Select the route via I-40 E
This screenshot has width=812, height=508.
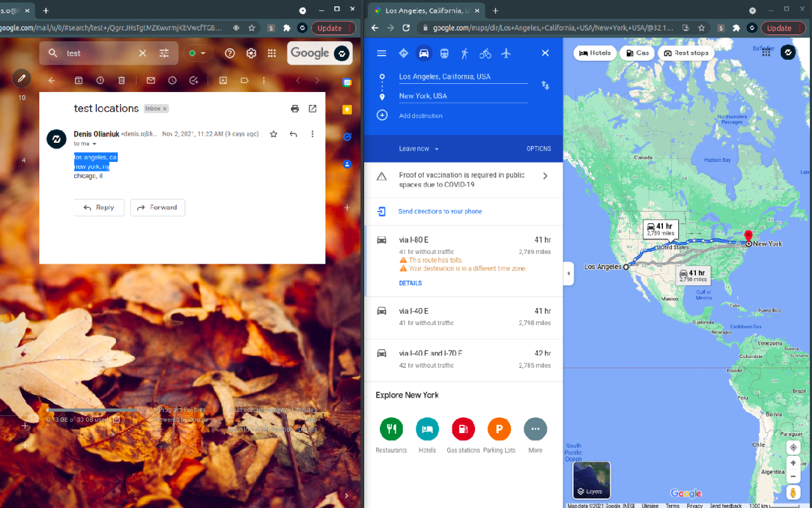pos(464,317)
